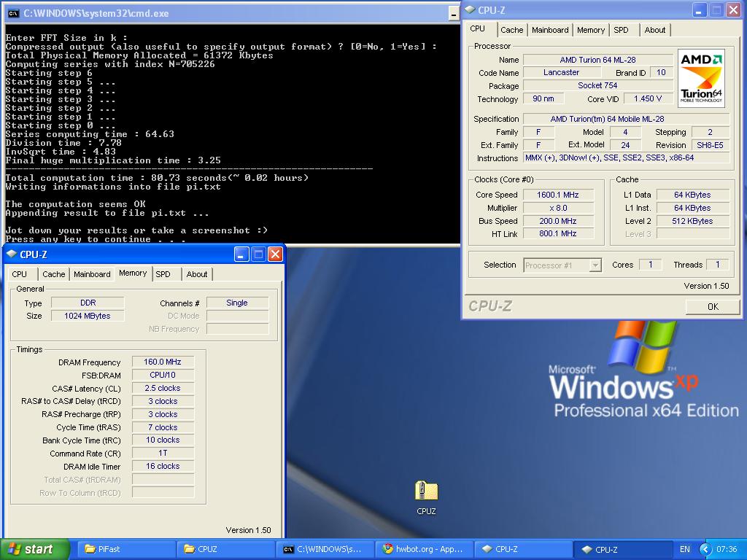Click the 1600.1 MHz core speed value
This screenshot has height=560, width=747.
[558, 195]
